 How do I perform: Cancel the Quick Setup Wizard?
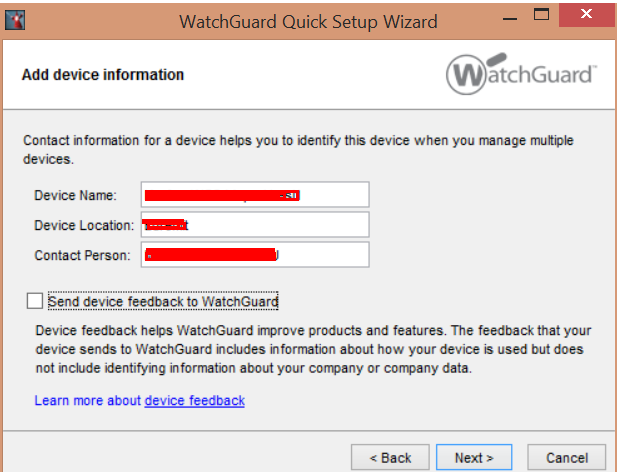(567, 458)
